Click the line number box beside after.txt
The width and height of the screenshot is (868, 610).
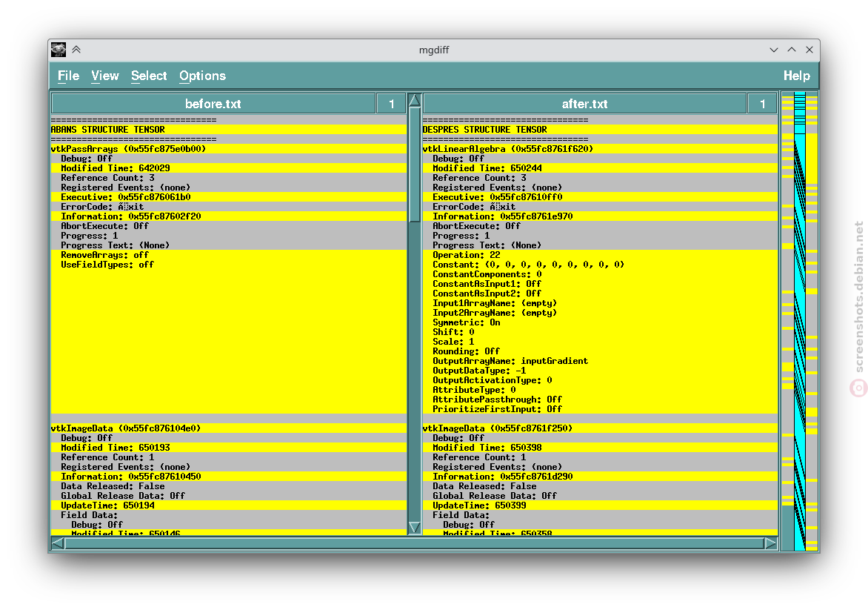pos(762,104)
